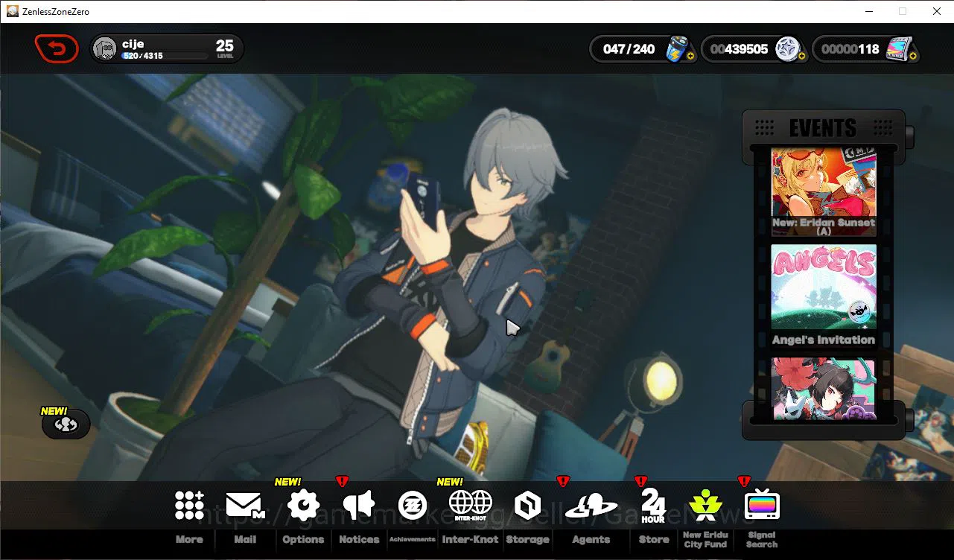Click the EVENTS panel header

pos(823,128)
